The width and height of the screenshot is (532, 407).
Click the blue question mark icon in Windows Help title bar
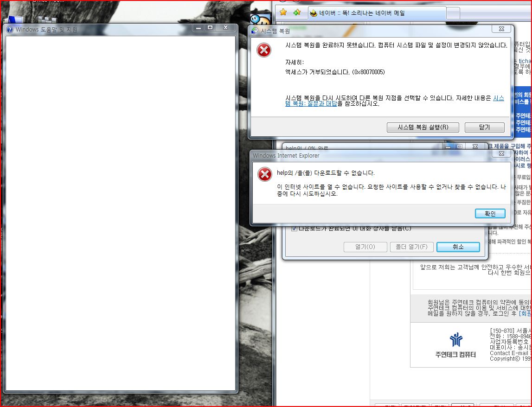9,30
